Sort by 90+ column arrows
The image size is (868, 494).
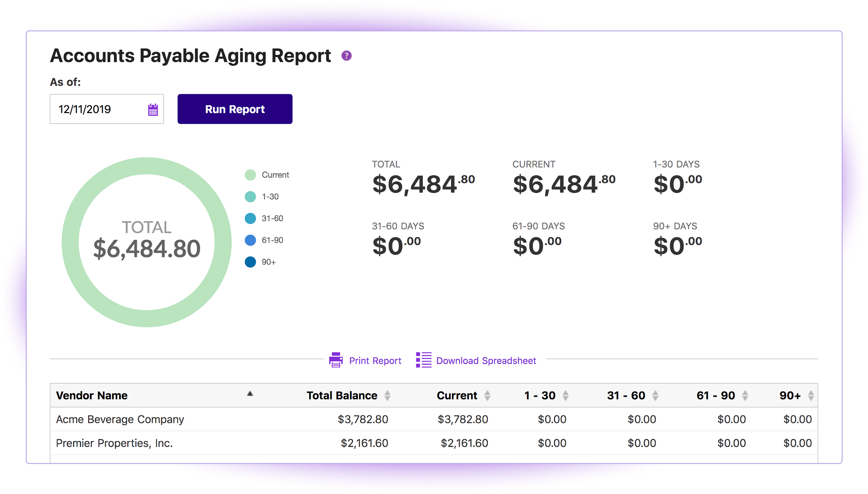(x=811, y=396)
